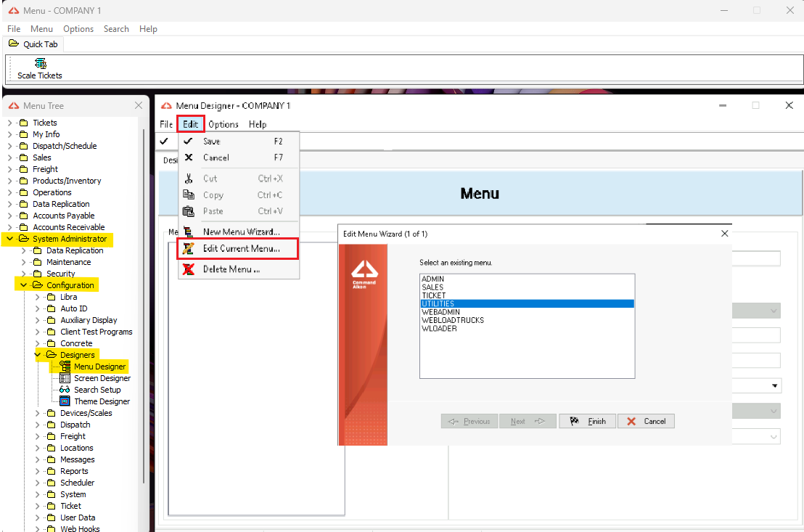Open Options menu in Menu Designer

pos(223,124)
